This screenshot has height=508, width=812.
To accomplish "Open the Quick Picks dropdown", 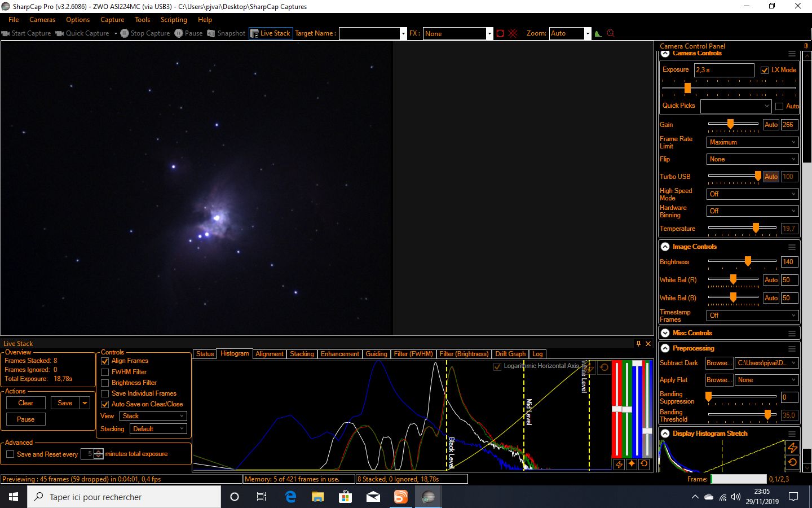I will tap(736, 106).
